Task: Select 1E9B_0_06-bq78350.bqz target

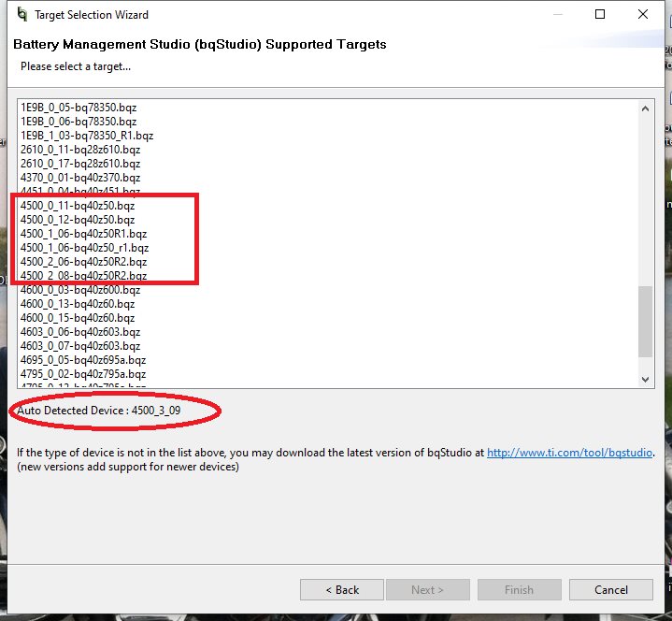Action: pyautogui.click(x=79, y=122)
